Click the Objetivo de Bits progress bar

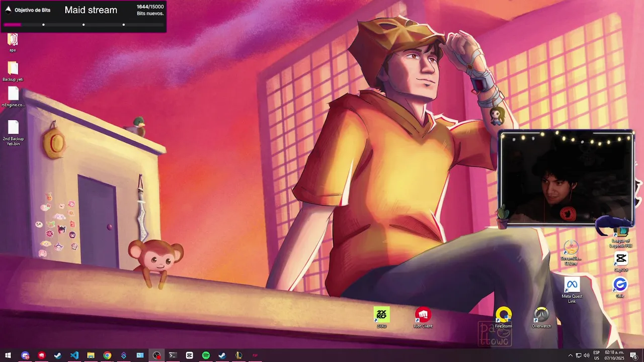pyautogui.click(x=84, y=25)
